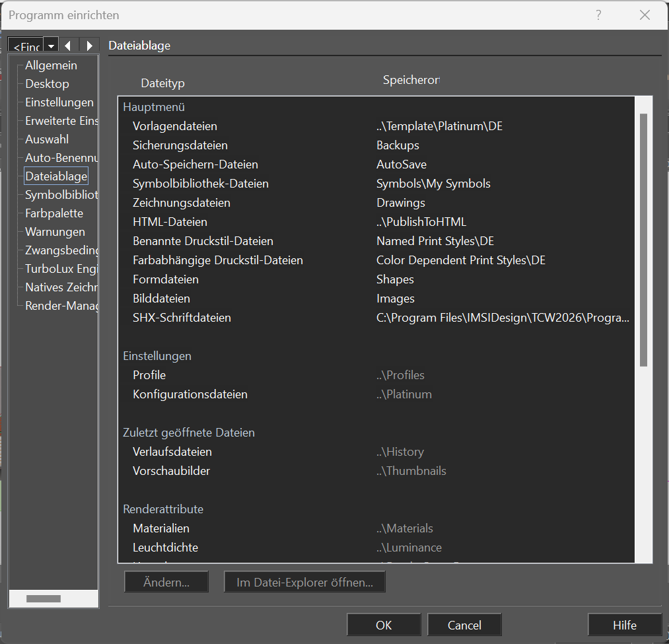Screen dimensions: 669x644
Task: Select Dateiablage in the tree
Action: coord(56,176)
